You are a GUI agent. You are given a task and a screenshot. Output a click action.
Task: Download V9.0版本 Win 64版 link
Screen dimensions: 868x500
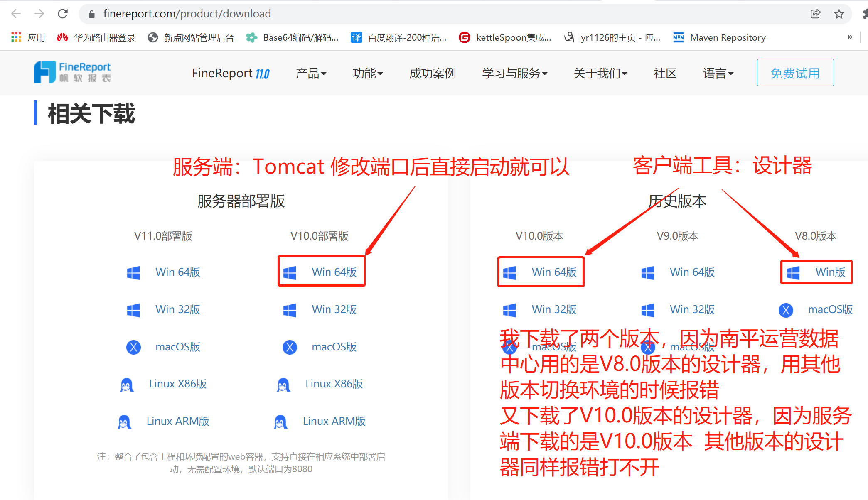(692, 272)
